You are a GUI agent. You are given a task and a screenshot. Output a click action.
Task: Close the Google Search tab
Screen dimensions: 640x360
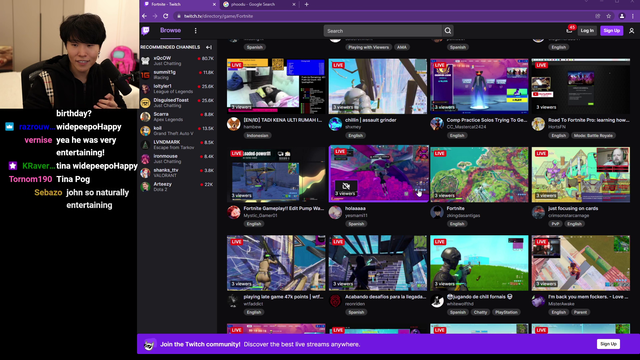point(293,4)
